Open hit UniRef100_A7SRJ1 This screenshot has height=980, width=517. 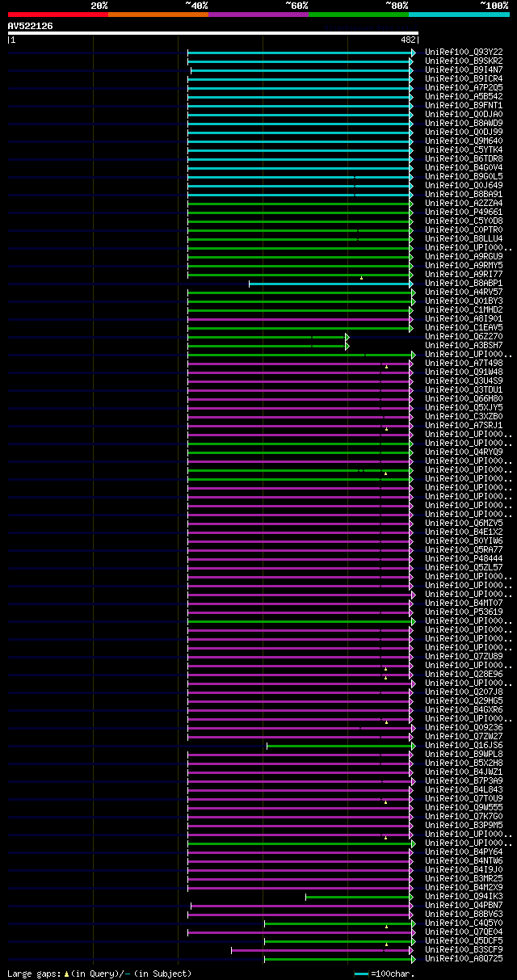pos(464,425)
